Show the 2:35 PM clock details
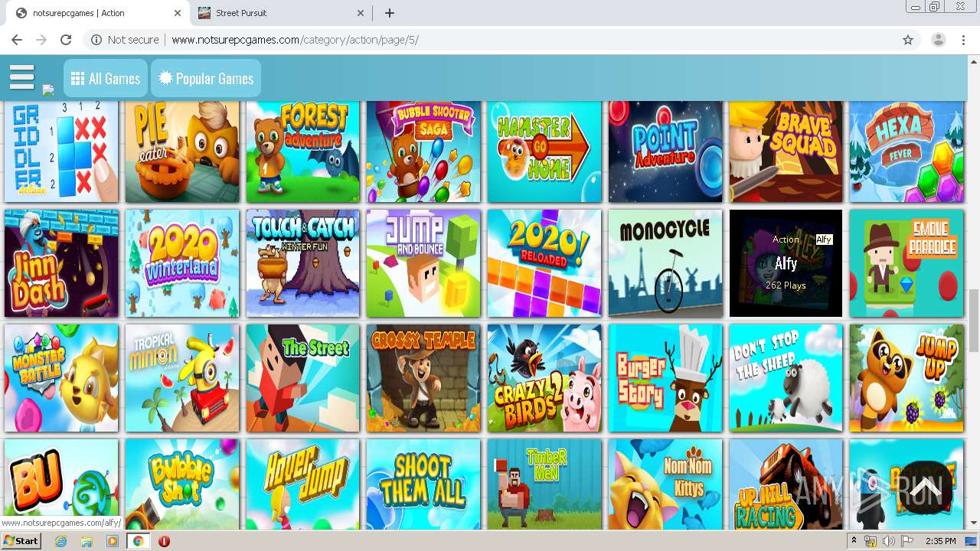 click(x=940, y=541)
